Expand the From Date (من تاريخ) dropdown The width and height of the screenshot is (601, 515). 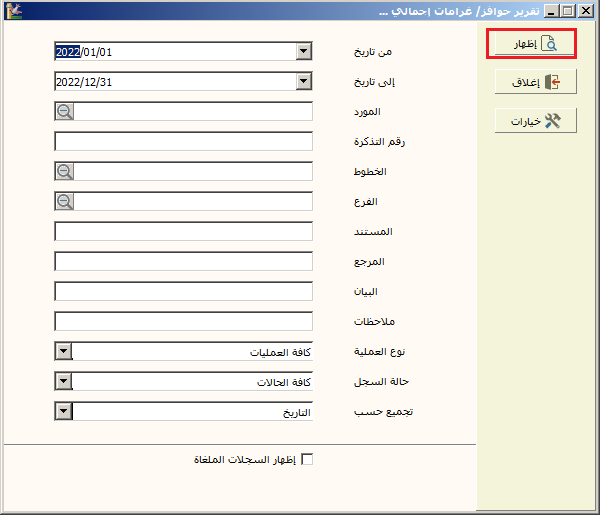304,52
